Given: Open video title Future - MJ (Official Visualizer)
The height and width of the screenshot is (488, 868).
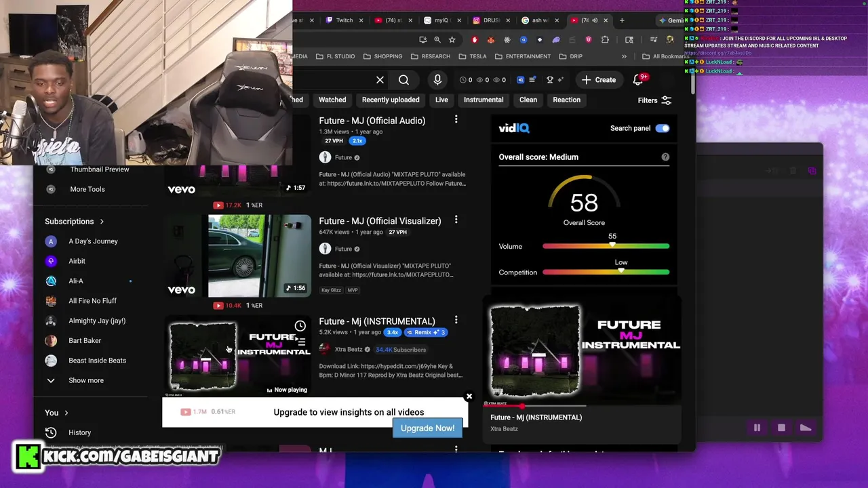Looking at the screenshot, I should tap(380, 221).
